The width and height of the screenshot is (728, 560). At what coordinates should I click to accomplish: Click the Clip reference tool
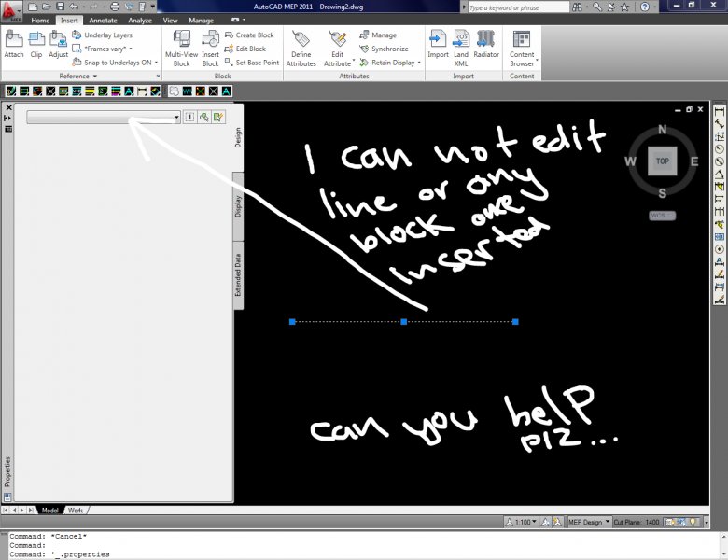pos(36,45)
